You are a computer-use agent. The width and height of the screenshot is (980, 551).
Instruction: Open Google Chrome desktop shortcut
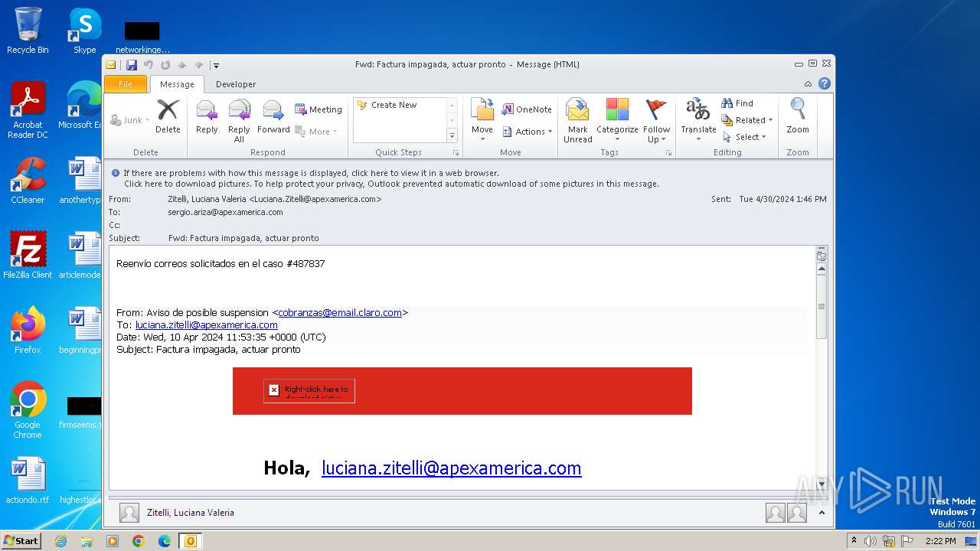point(28,409)
